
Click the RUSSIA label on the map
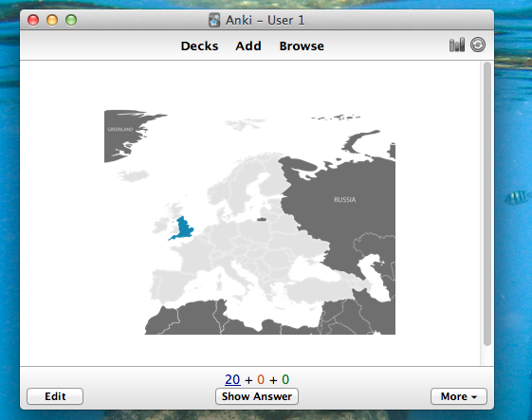(345, 199)
